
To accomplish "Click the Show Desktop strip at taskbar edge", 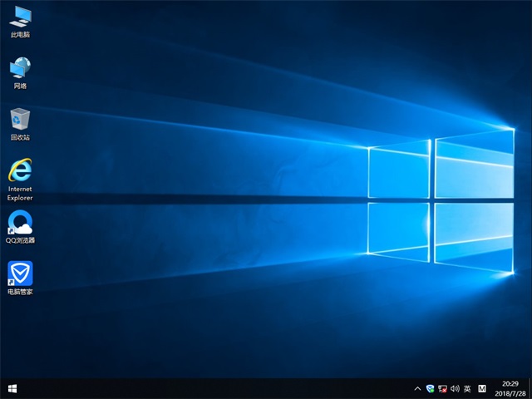I will pyautogui.click(x=530, y=388).
